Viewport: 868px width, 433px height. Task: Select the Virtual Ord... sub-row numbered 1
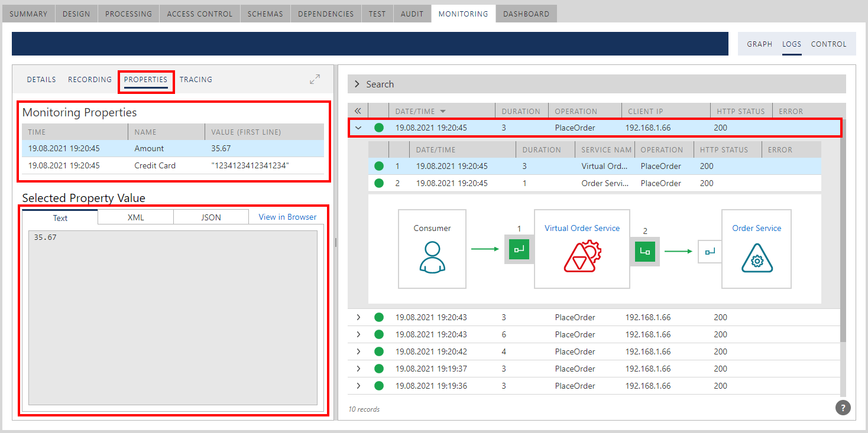point(594,166)
